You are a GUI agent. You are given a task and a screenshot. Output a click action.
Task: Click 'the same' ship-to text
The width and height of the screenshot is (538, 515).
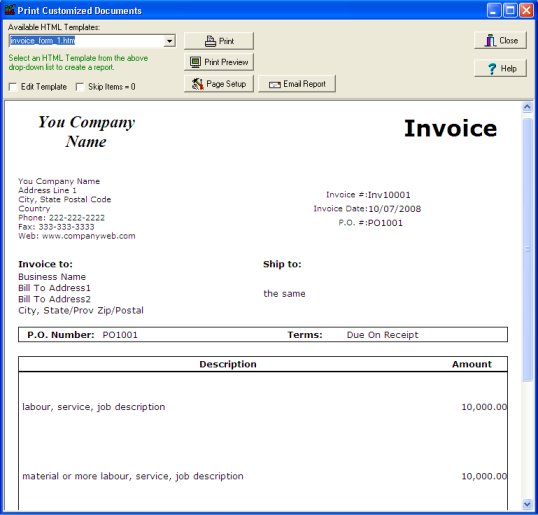[284, 294]
